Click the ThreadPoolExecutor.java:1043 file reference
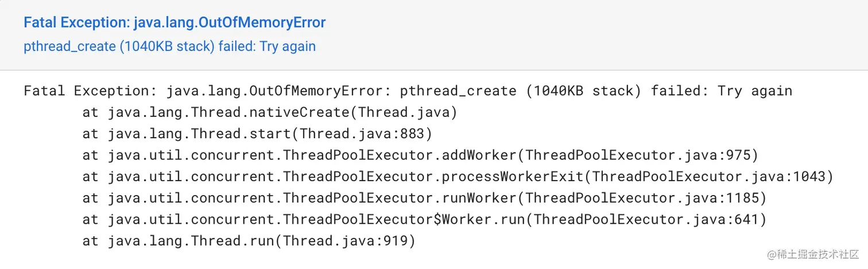This screenshot has height=269, width=868. click(x=708, y=177)
